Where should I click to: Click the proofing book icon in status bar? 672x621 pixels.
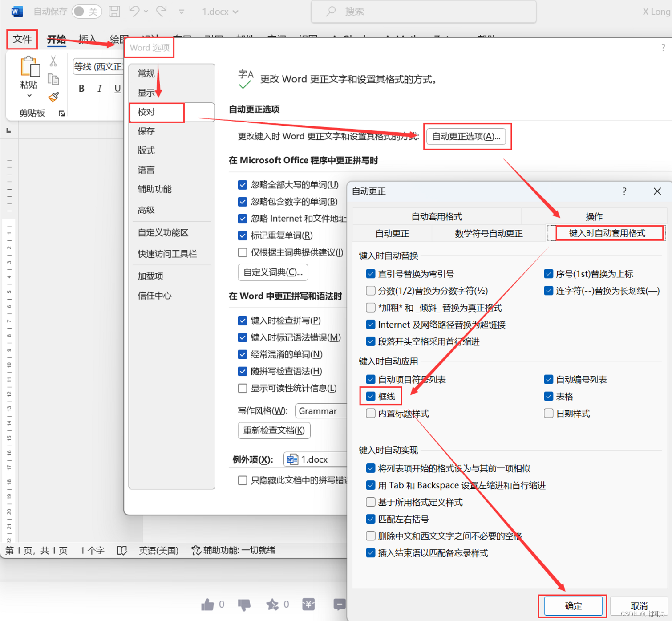coord(122,551)
